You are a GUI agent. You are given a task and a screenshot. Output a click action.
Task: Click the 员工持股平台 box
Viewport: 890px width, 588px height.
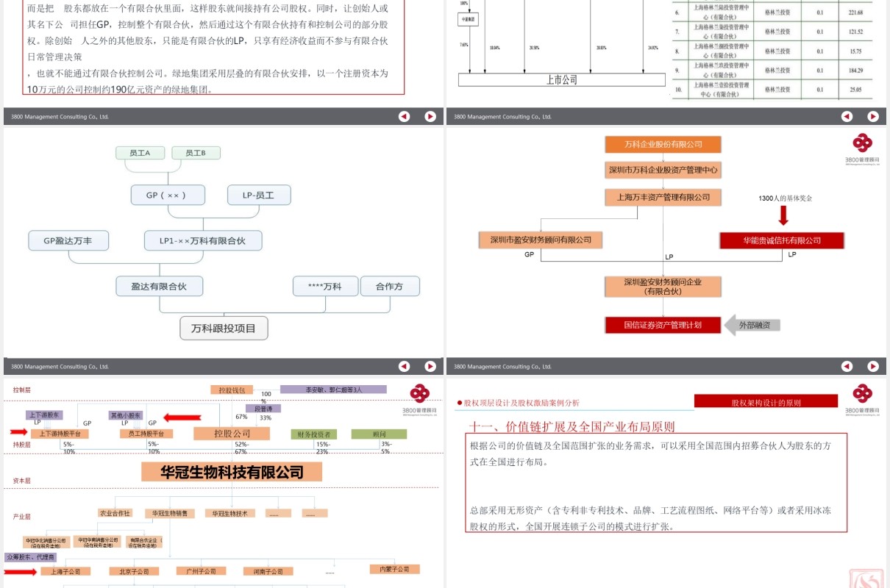pyautogui.click(x=146, y=434)
